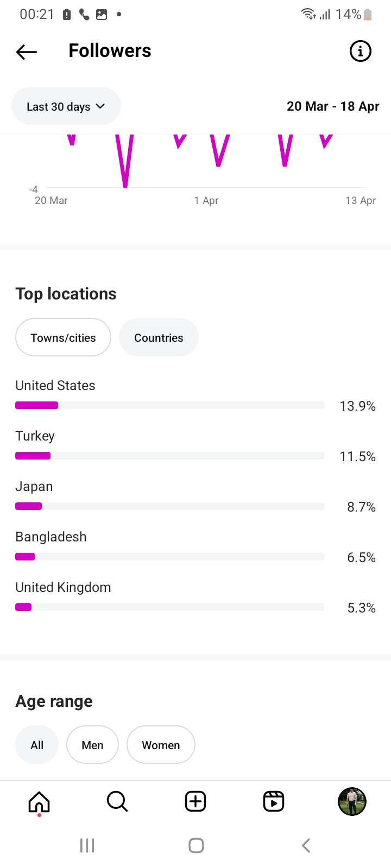Tap the Turkey location bar

click(169, 456)
